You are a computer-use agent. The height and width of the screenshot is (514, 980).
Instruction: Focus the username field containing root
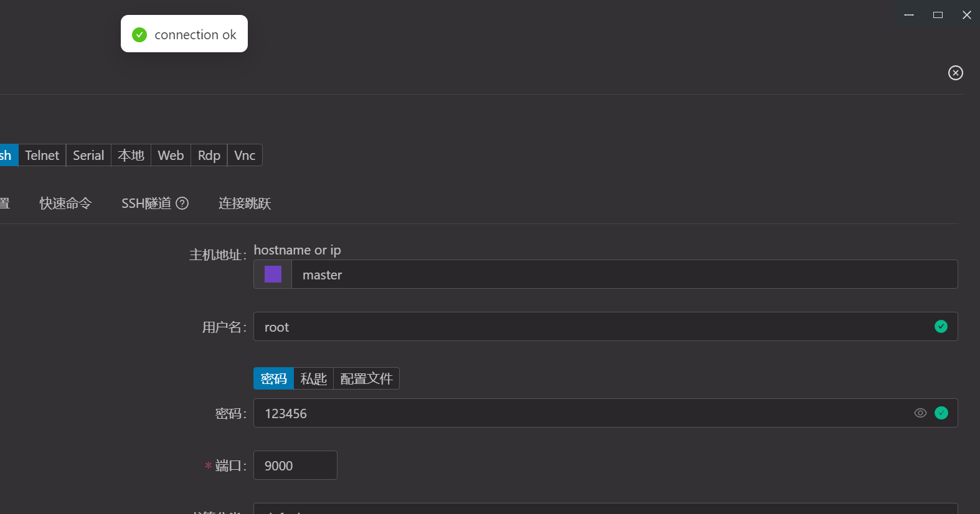(605, 327)
